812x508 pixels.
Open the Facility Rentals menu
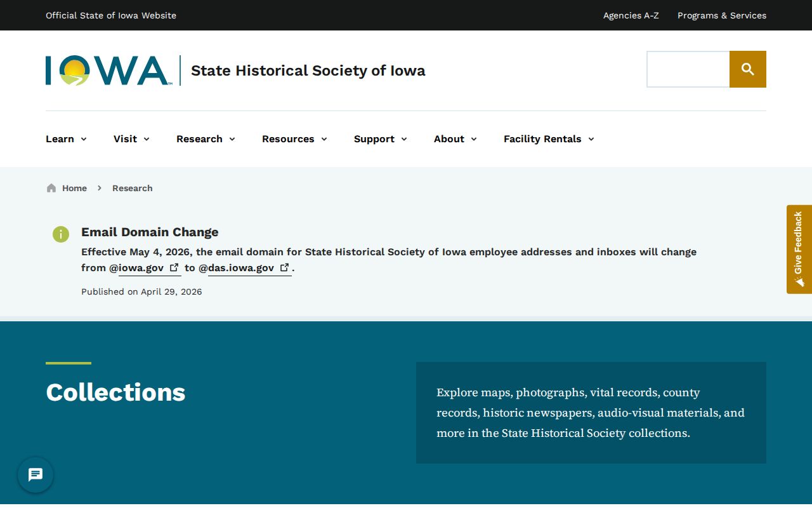coord(549,139)
